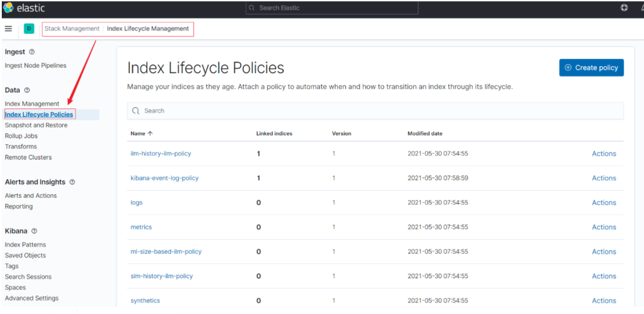Open the slm-history-ilm-policy link
This screenshot has width=644, height=314.
click(162, 276)
